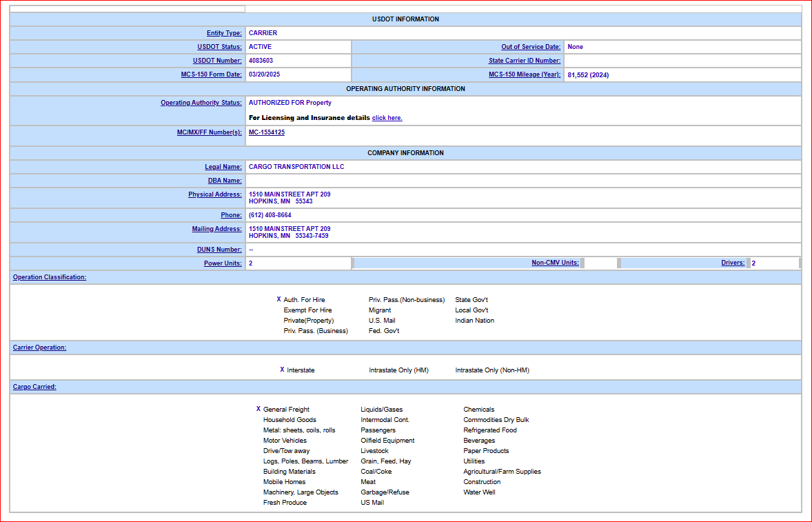812x522 pixels.
Task: Click the 'Private(Property)' classification entry
Action: pyautogui.click(x=309, y=321)
